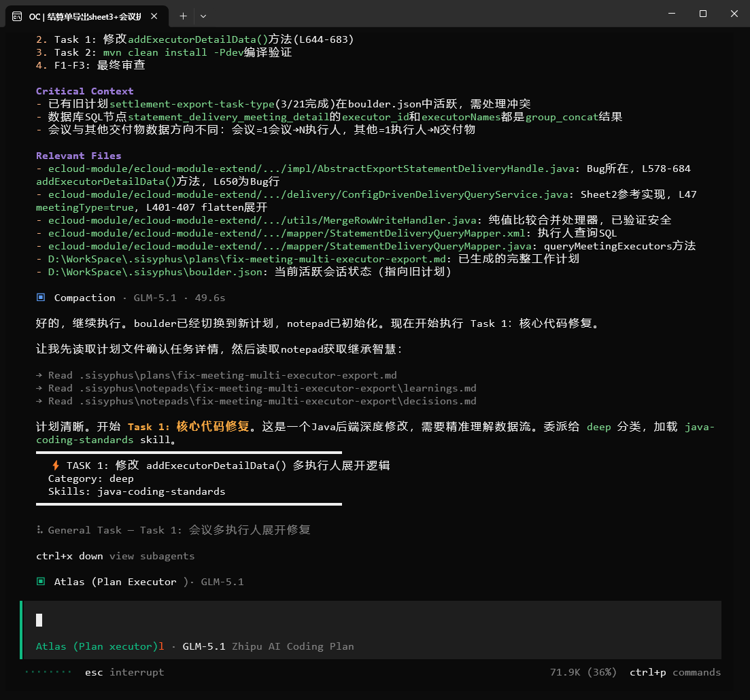The image size is (750, 700).
Task: Click the GLM-5.1 Zhipu AI Coding Plan label
Action: 268,646
